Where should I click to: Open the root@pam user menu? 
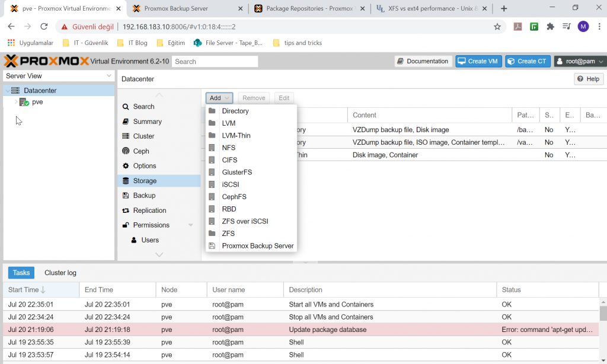[580, 61]
